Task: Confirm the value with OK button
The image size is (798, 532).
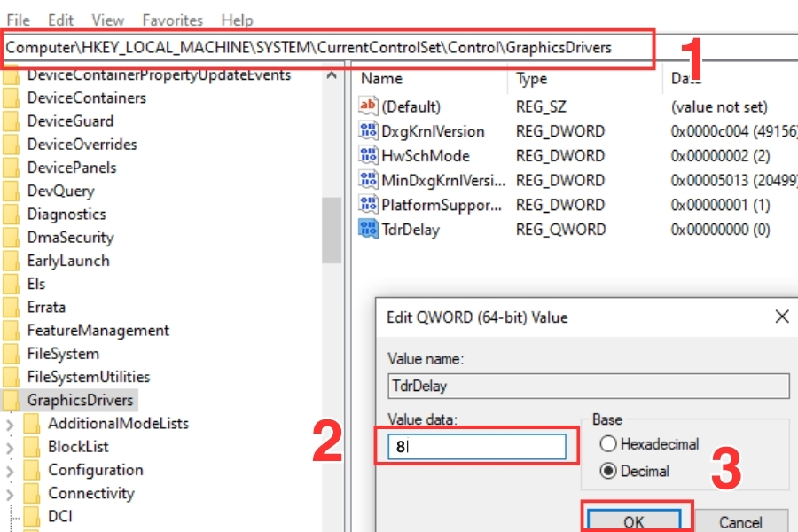Action: (633, 521)
